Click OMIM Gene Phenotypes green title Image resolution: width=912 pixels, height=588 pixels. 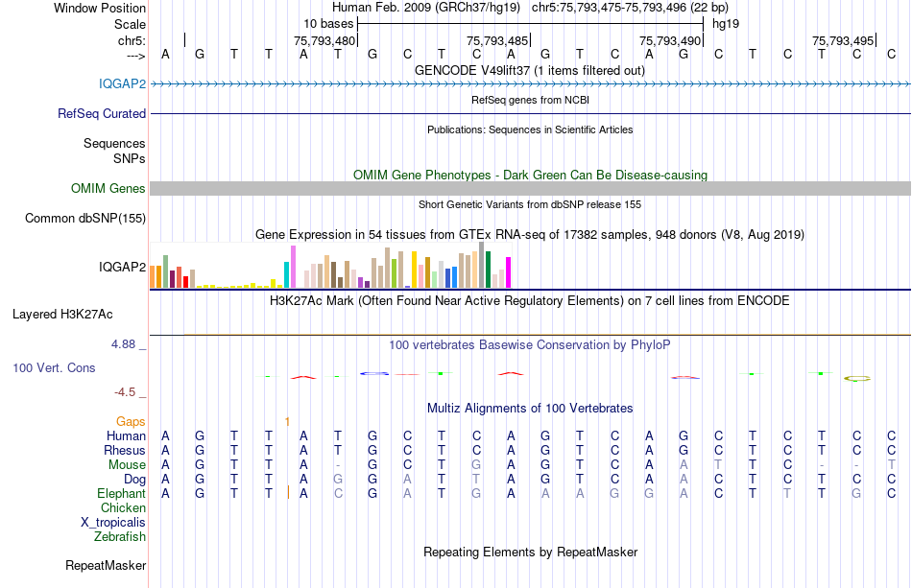[x=531, y=175]
